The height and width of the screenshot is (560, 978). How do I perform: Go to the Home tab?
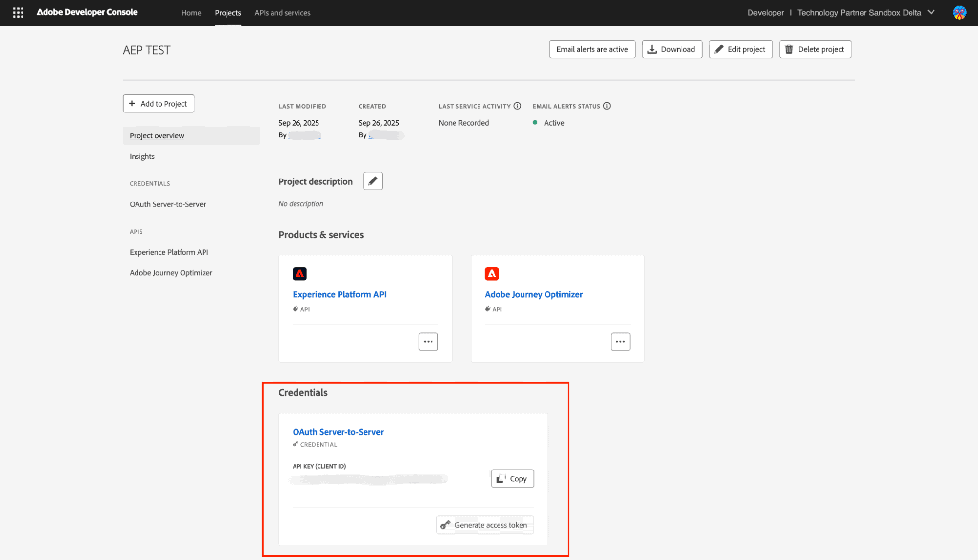[x=191, y=13]
